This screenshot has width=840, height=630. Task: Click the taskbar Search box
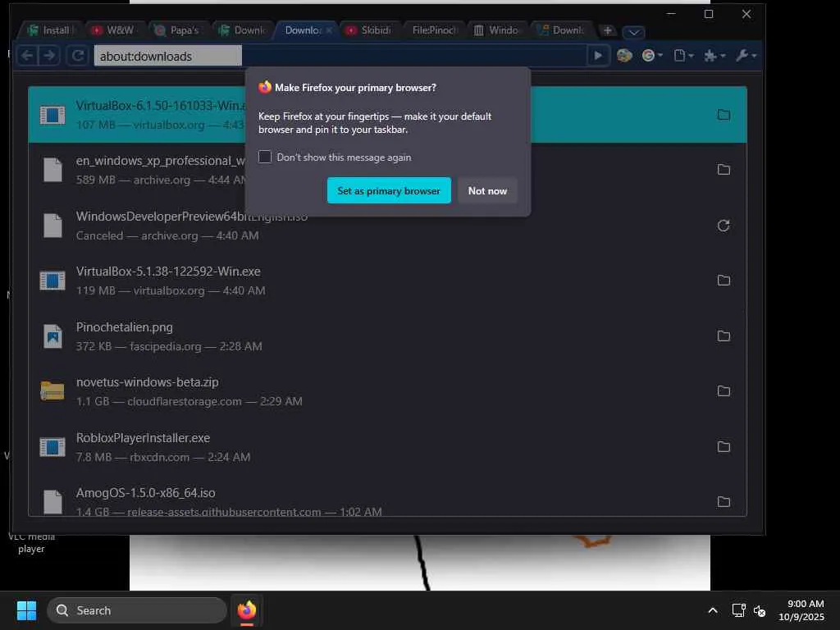pos(137,610)
